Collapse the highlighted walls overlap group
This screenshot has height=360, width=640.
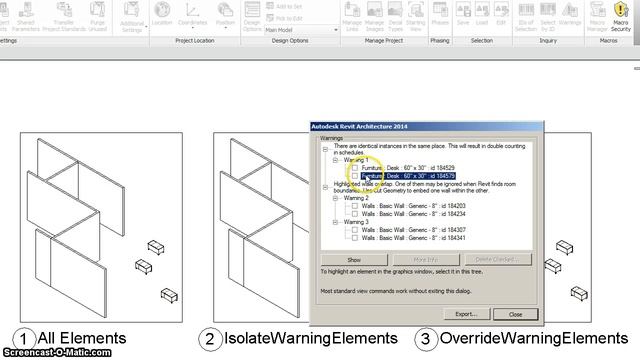point(325,187)
